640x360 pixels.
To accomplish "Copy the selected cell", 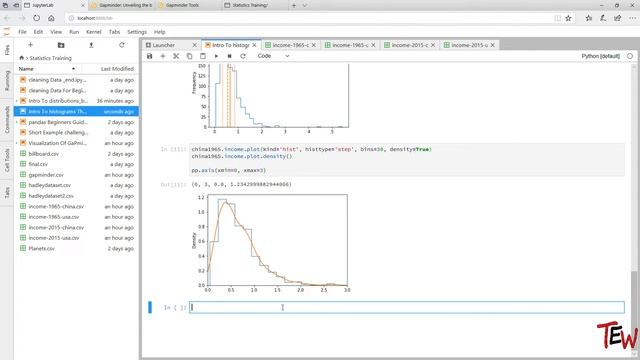I will [189, 56].
